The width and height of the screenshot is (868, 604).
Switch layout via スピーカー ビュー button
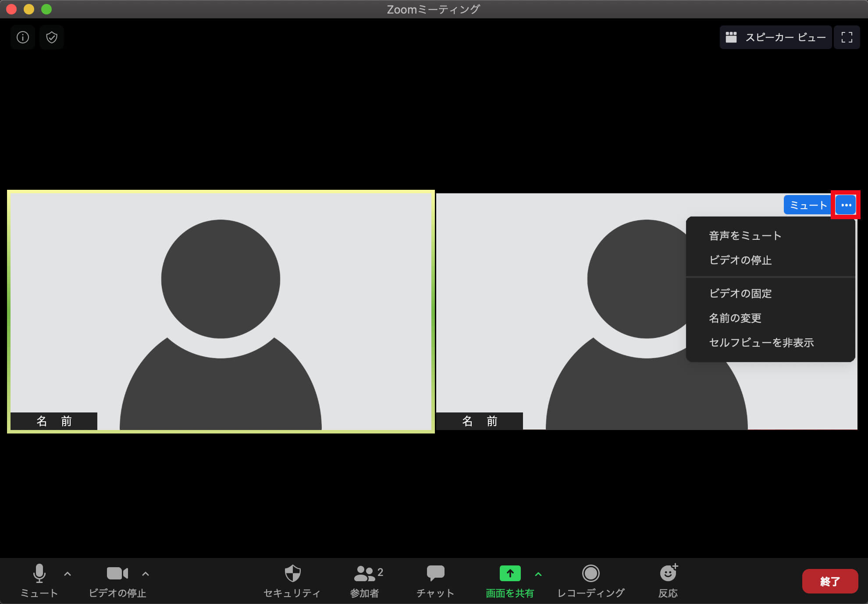pyautogui.click(x=776, y=37)
